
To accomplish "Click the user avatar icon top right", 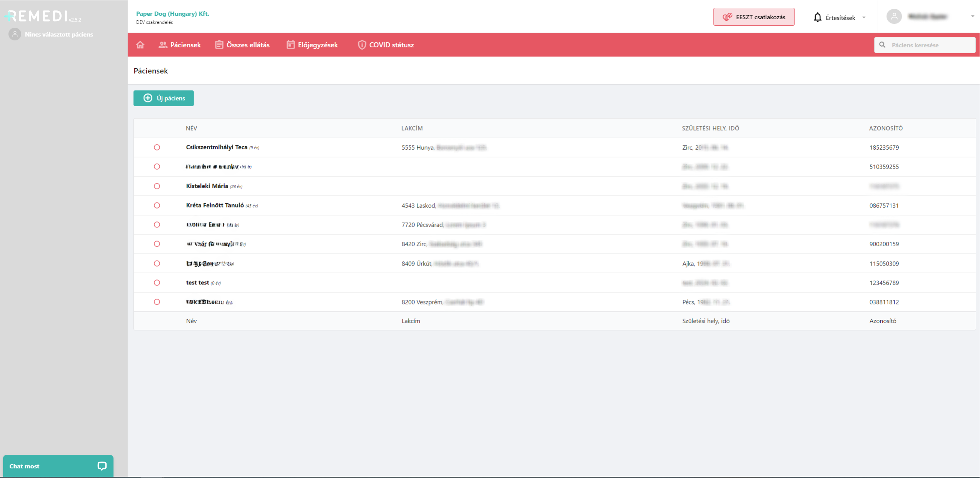I will point(894,17).
